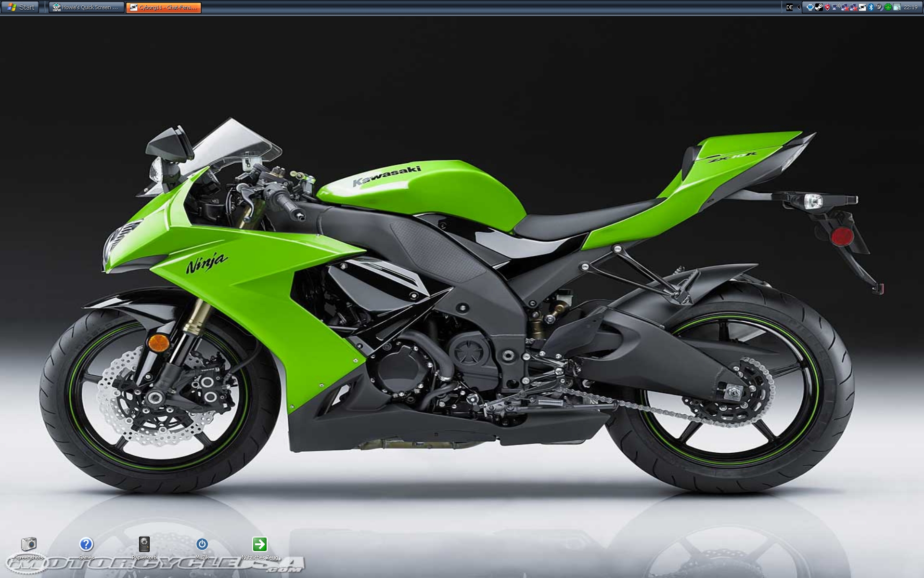
Task: Open the DE language indicator
Action: click(x=790, y=7)
